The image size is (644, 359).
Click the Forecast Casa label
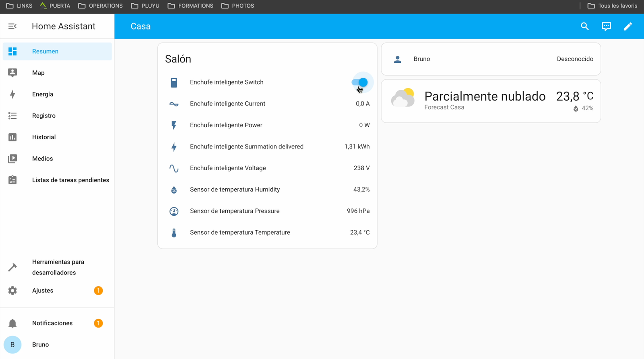coord(444,107)
